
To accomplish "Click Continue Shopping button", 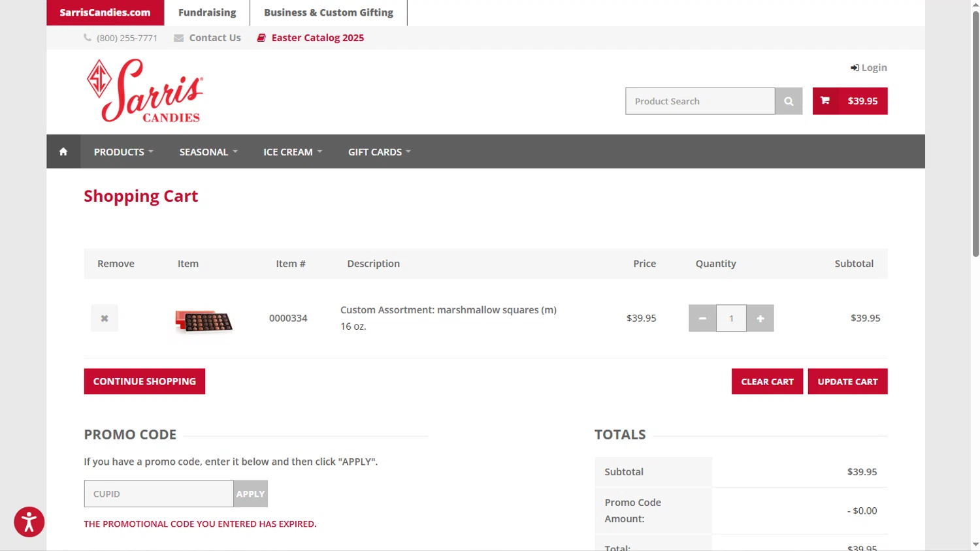I will [x=144, y=381].
